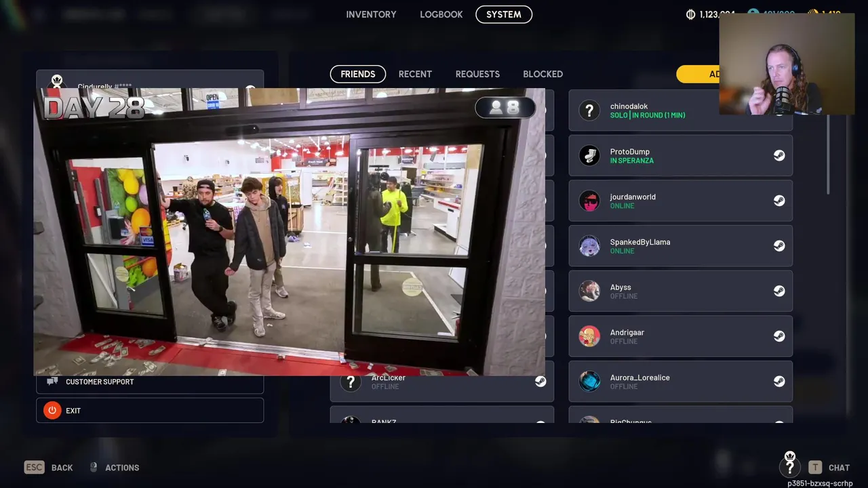Open Chat at bottom right
The height and width of the screenshot is (488, 868).
tap(839, 468)
